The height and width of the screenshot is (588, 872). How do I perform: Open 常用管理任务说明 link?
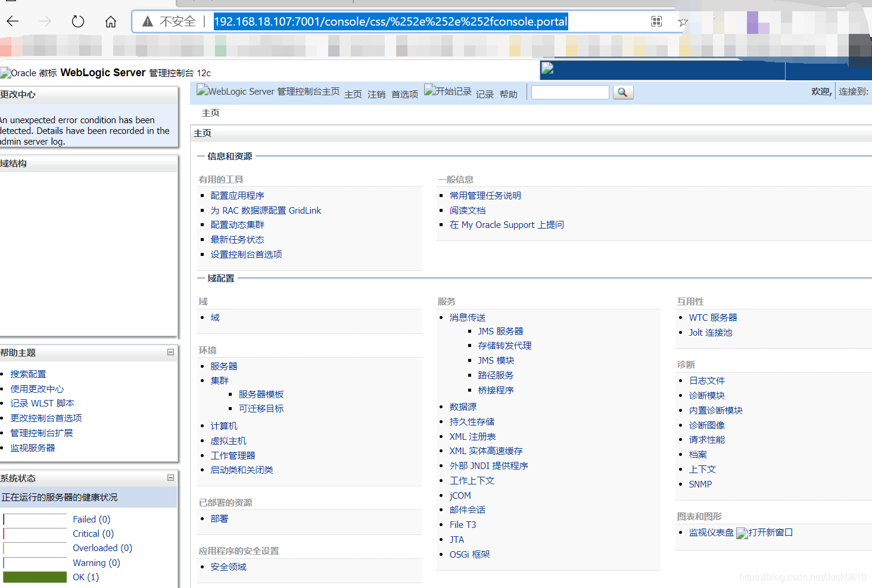(485, 195)
